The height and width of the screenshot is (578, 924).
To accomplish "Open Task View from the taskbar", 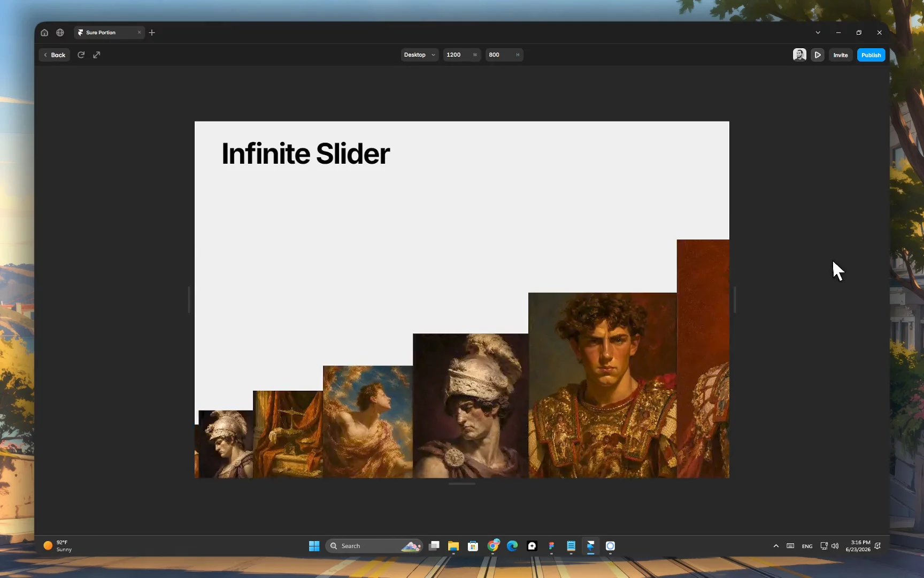I will click(434, 546).
